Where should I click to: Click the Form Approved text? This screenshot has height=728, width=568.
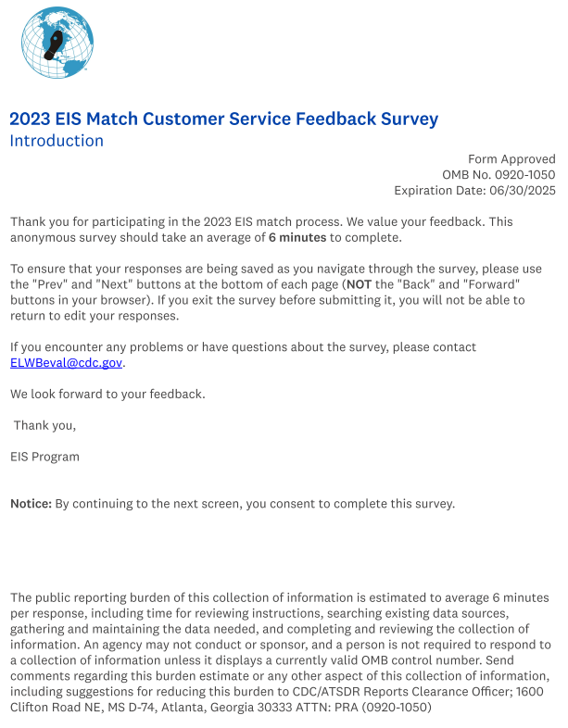click(511, 159)
